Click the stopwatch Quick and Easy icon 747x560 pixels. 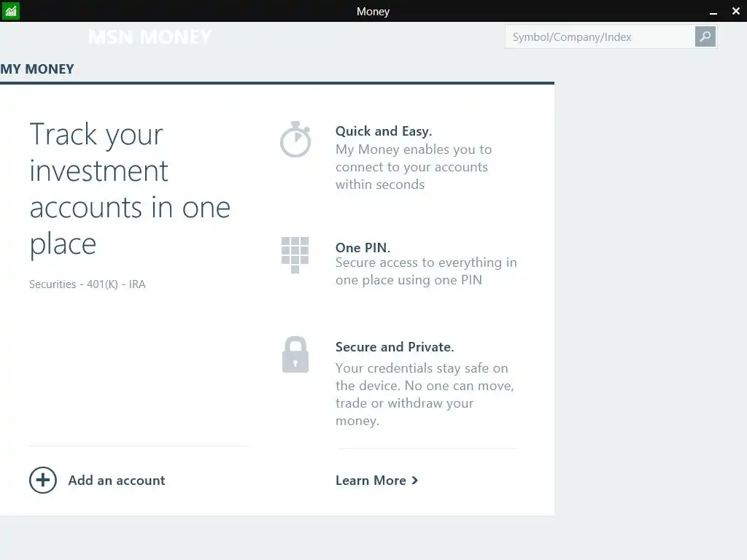295,139
